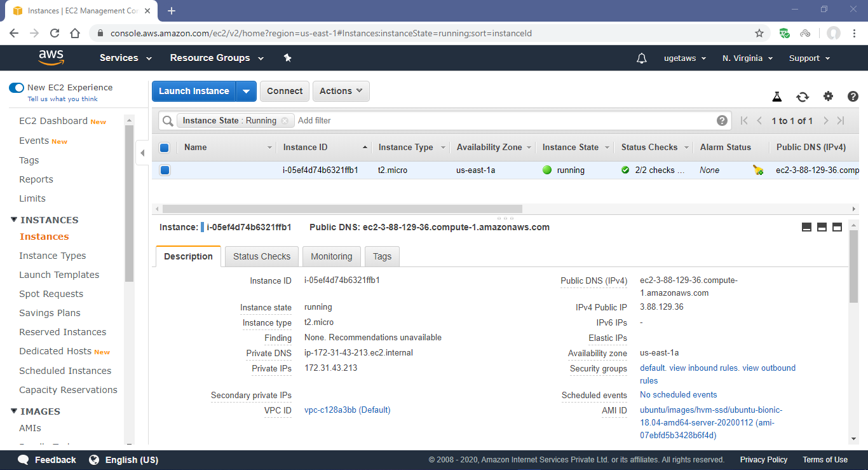Open the Resource Groups dropdown
Viewport: 868px width, 470px height.
(x=217, y=58)
